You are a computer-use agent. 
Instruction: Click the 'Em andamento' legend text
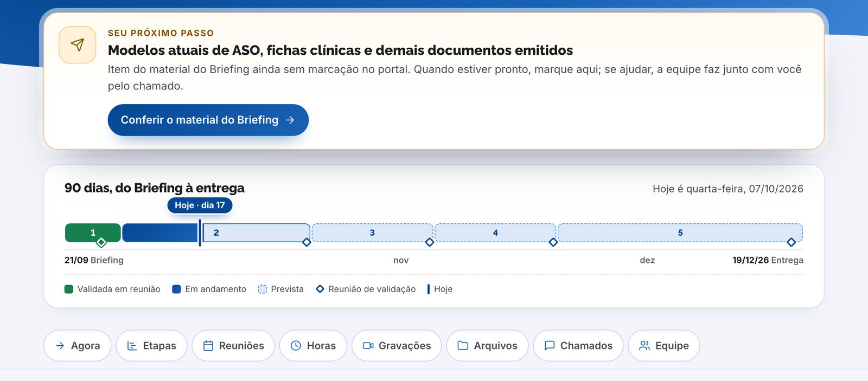tap(215, 289)
